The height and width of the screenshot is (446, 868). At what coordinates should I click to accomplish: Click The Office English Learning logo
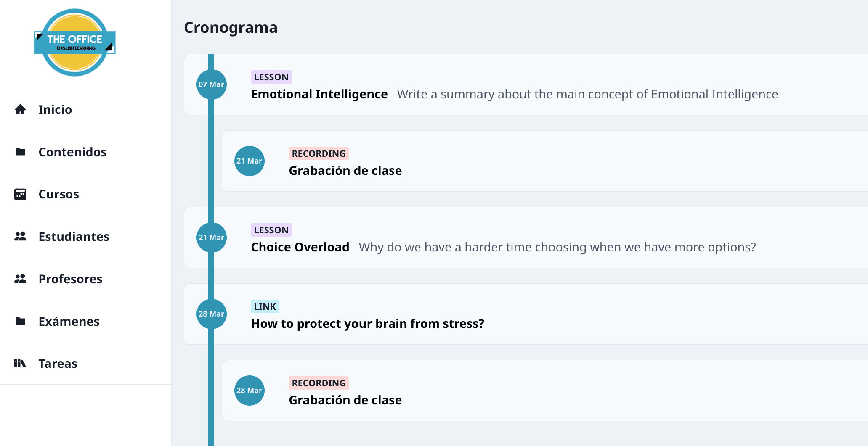pyautogui.click(x=75, y=42)
